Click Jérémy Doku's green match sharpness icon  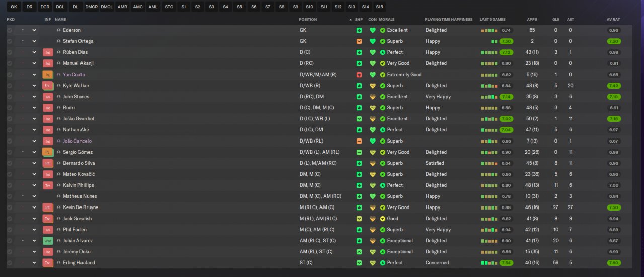tap(359, 252)
